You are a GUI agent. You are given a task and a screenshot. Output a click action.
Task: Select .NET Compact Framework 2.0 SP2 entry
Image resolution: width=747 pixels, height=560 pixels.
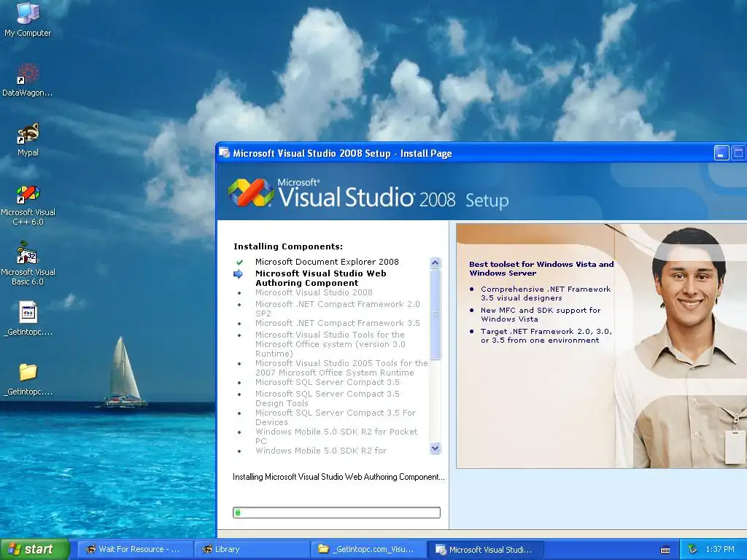coord(337,308)
